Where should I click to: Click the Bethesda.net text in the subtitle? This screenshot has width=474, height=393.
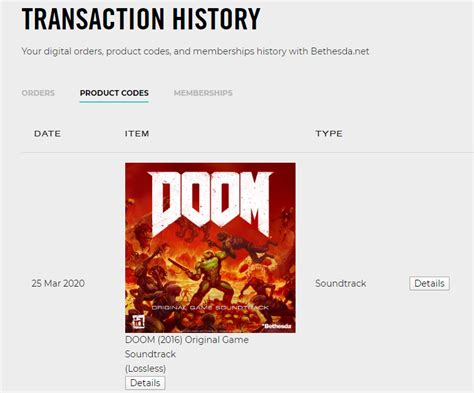point(340,51)
